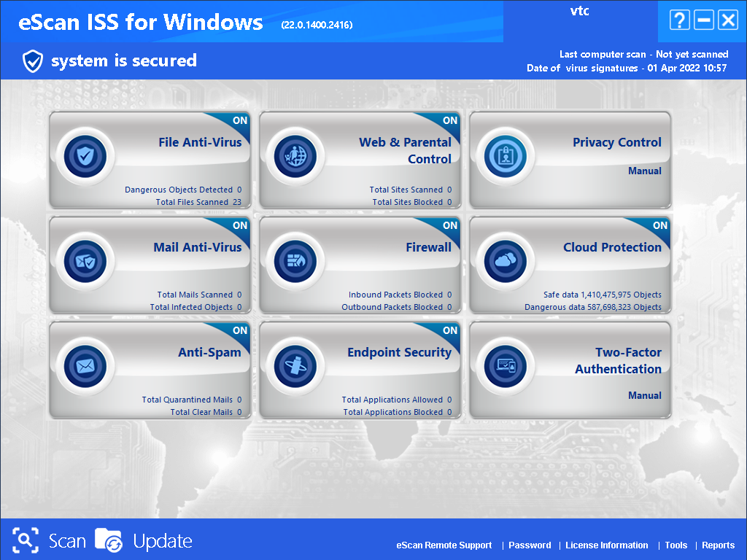Start a scan with the Scan button
747x560 pixels.
50,541
